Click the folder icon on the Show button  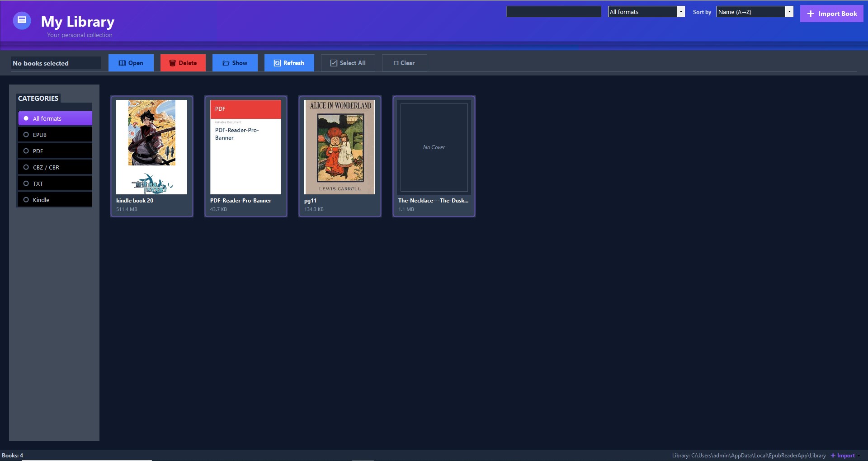coord(226,63)
